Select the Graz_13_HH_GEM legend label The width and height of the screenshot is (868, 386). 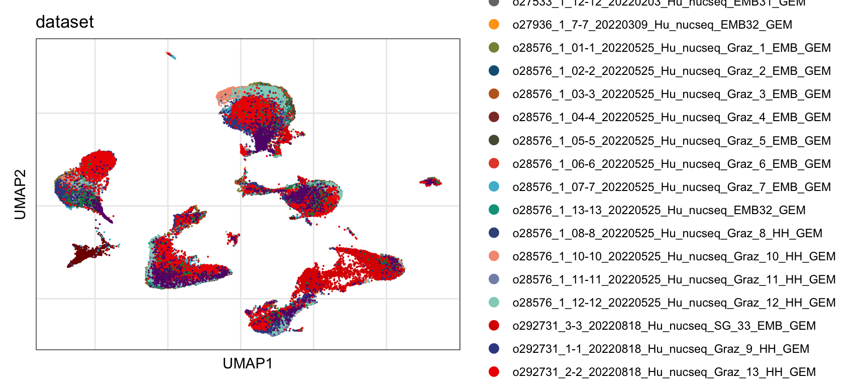point(664,372)
